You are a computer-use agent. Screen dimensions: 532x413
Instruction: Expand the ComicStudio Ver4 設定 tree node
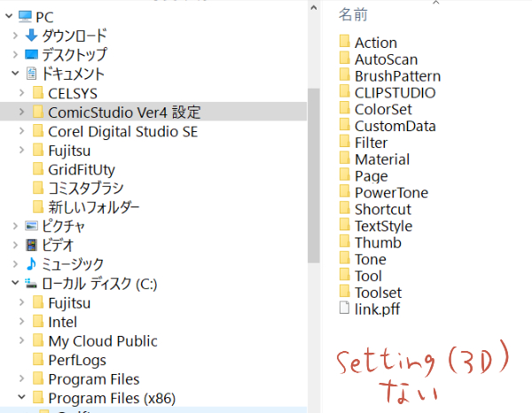[21, 113]
